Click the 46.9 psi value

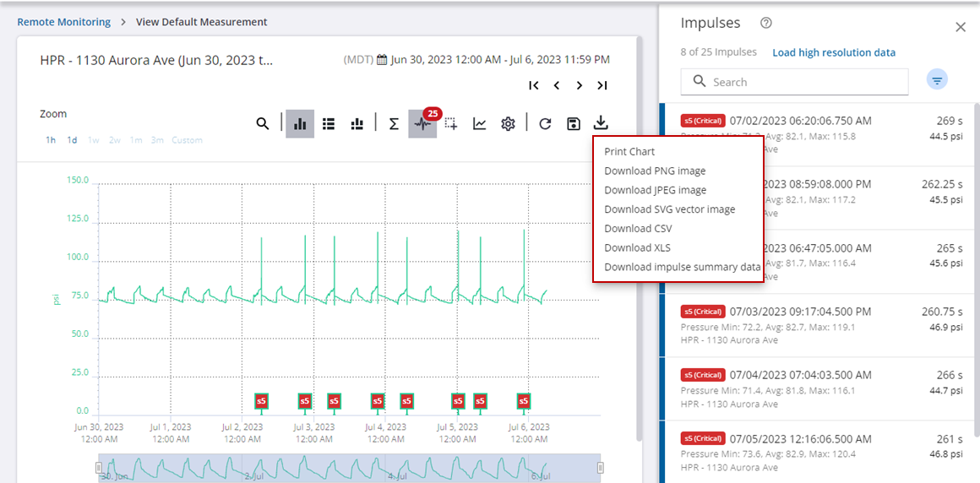pos(945,327)
